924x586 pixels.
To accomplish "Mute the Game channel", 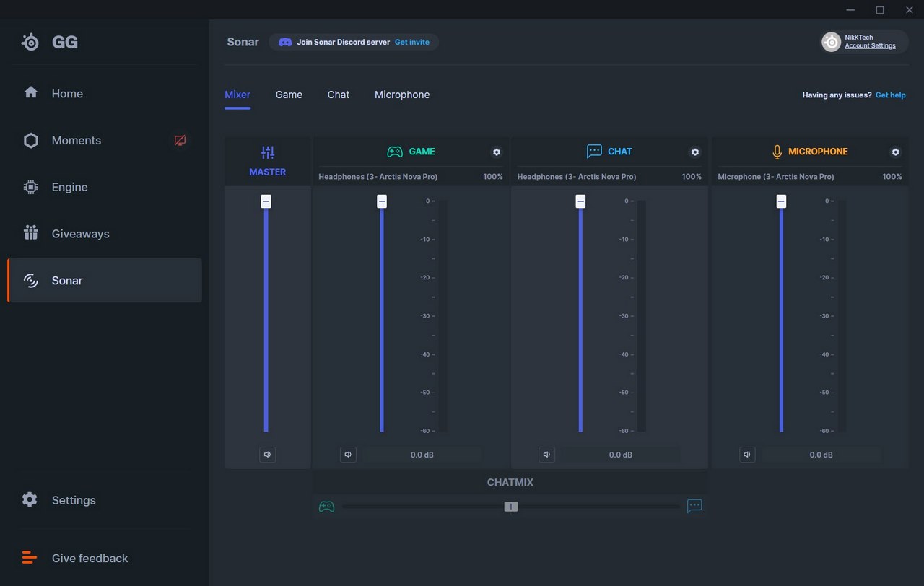I will click(348, 455).
